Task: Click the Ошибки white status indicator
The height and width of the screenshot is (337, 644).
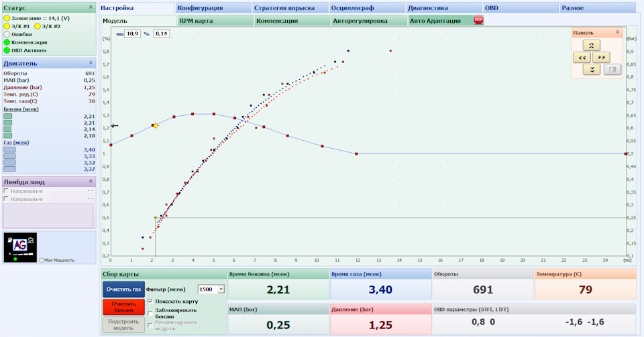Action: tap(7, 34)
